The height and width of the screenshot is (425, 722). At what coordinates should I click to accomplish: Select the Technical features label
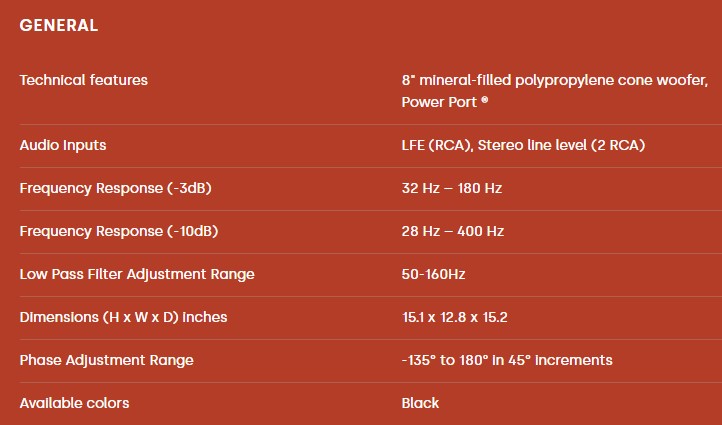point(83,80)
